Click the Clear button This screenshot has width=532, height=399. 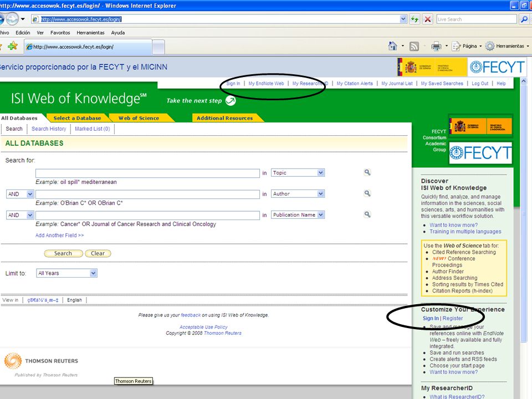(x=98, y=253)
